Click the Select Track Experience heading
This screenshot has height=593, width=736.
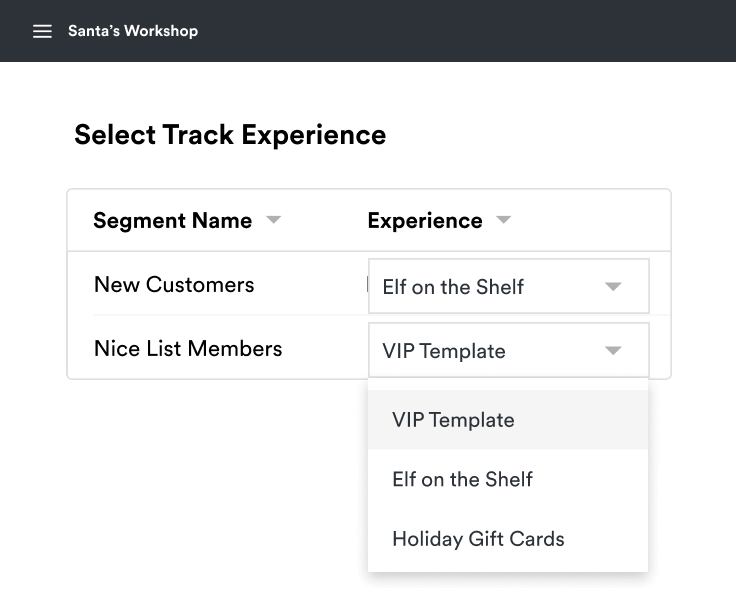click(x=230, y=135)
